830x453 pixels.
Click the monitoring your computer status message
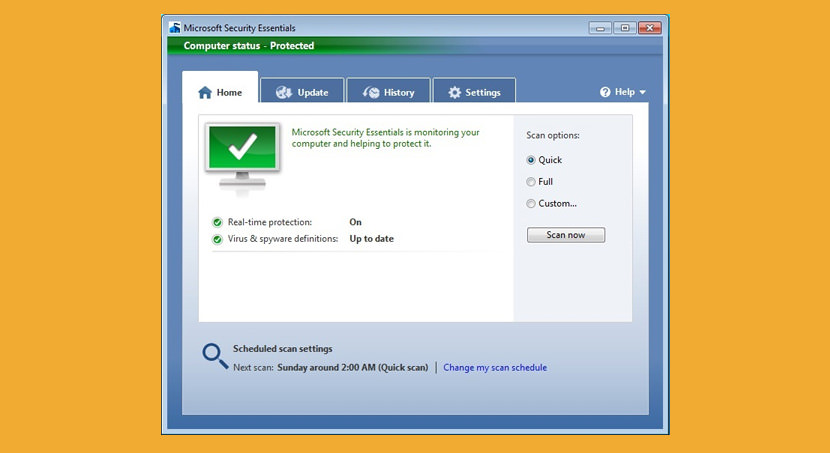pos(385,138)
